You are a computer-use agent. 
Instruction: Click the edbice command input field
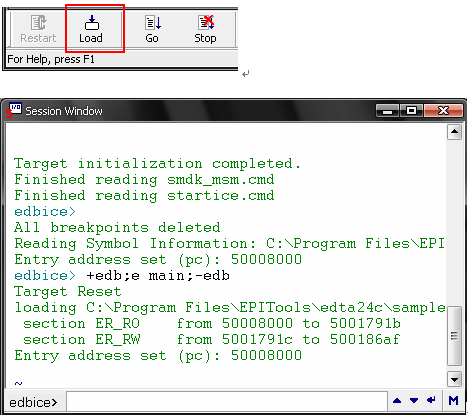227,401
